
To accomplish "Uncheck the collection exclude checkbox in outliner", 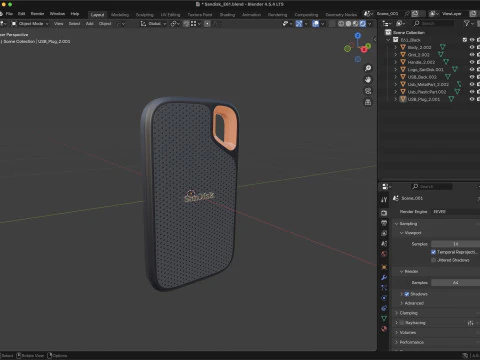I will coord(465,40).
